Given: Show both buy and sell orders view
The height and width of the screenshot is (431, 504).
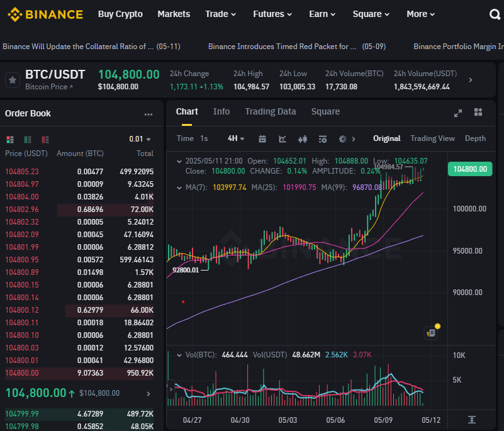Looking at the screenshot, I should (x=10, y=140).
